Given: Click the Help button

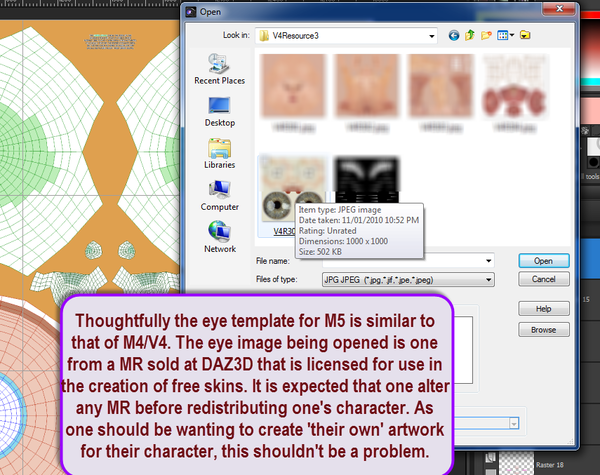Looking at the screenshot, I should coord(544,309).
